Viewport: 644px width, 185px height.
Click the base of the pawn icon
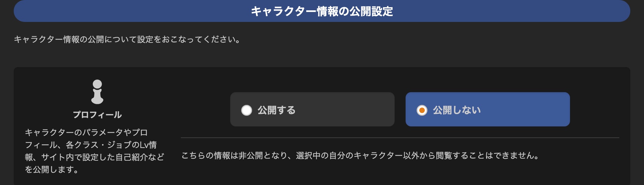pyautogui.click(x=97, y=100)
